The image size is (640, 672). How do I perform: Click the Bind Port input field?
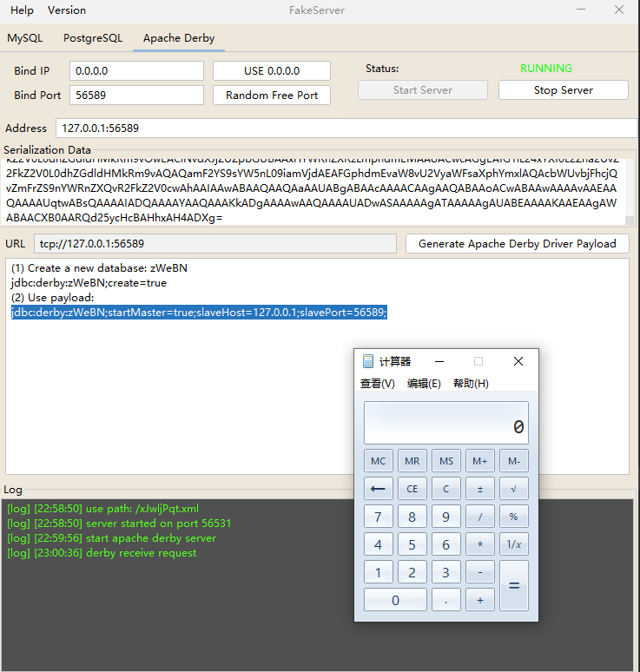(136, 96)
